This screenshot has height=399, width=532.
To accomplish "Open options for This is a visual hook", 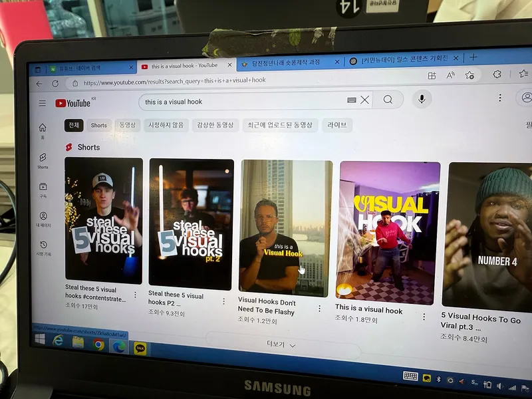I will pyautogui.click(x=424, y=317).
